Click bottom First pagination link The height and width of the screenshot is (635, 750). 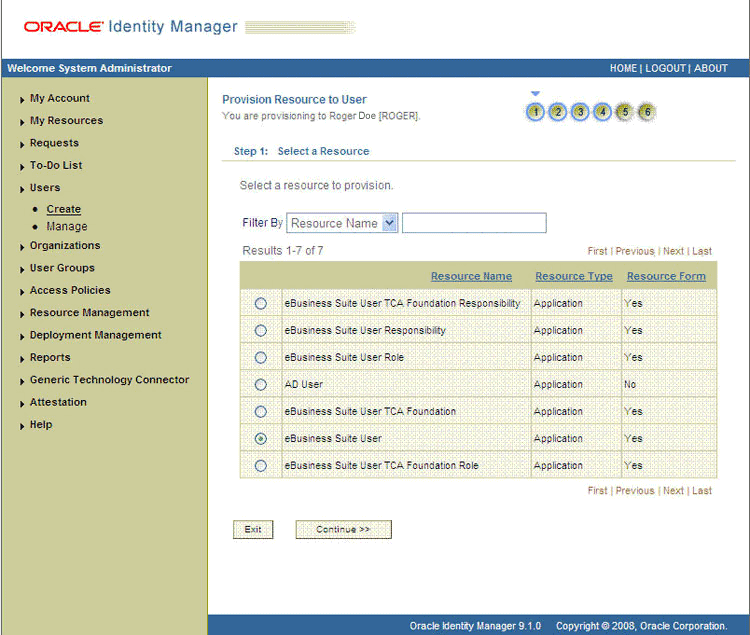click(x=597, y=491)
